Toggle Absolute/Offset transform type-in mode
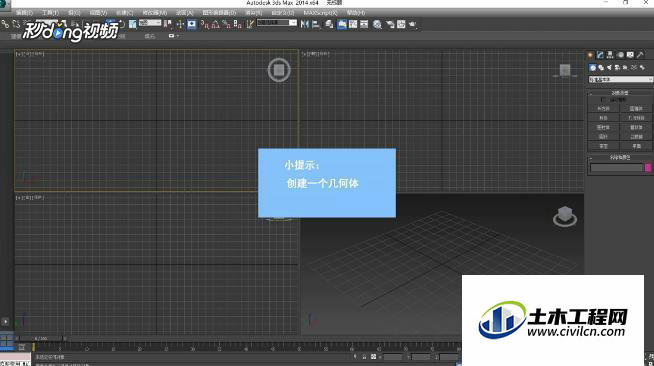654x366 pixels. (x=373, y=357)
